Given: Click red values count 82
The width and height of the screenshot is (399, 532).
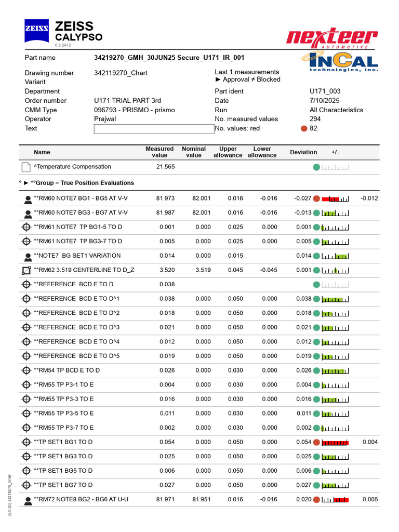Looking at the screenshot, I should (x=313, y=129).
